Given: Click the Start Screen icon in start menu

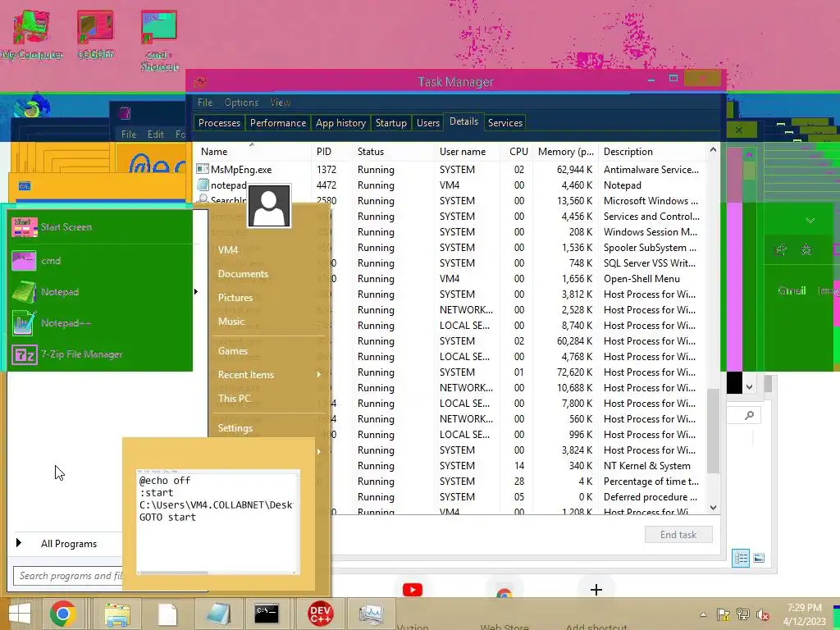Looking at the screenshot, I should (x=24, y=227).
